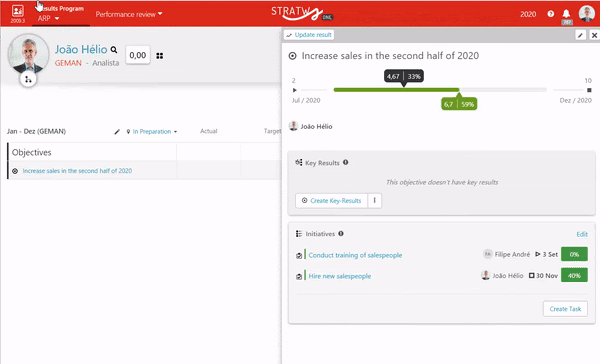
Task: Click the Actual column header
Action: (209, 131)
